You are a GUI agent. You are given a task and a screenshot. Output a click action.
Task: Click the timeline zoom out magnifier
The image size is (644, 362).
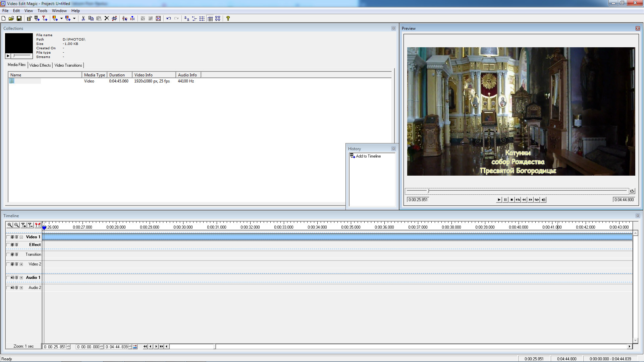(16, 225)
